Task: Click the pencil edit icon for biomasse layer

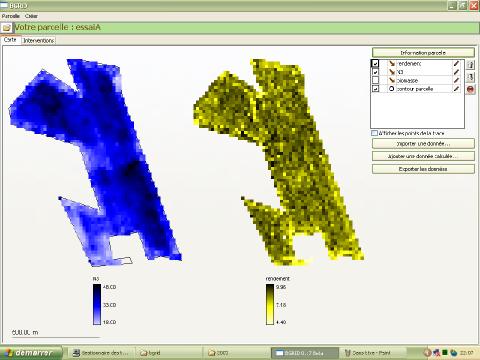Action: coord(456,80)
